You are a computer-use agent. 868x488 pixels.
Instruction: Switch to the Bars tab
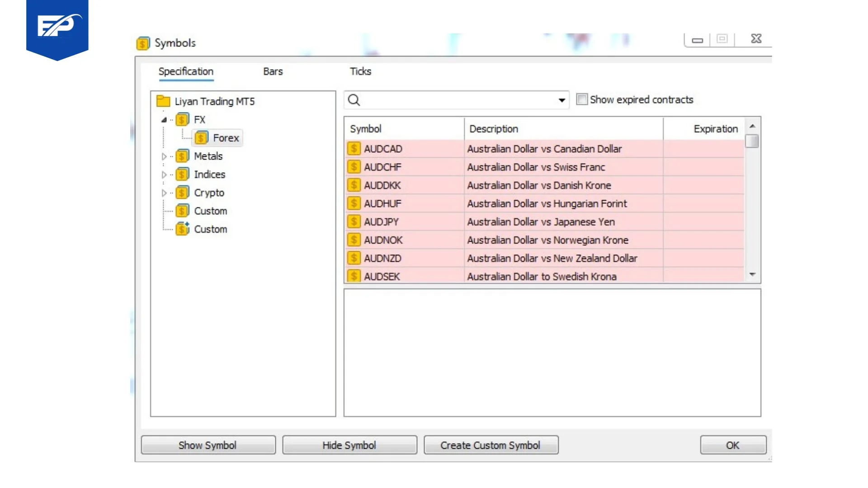tap(273, 71)
